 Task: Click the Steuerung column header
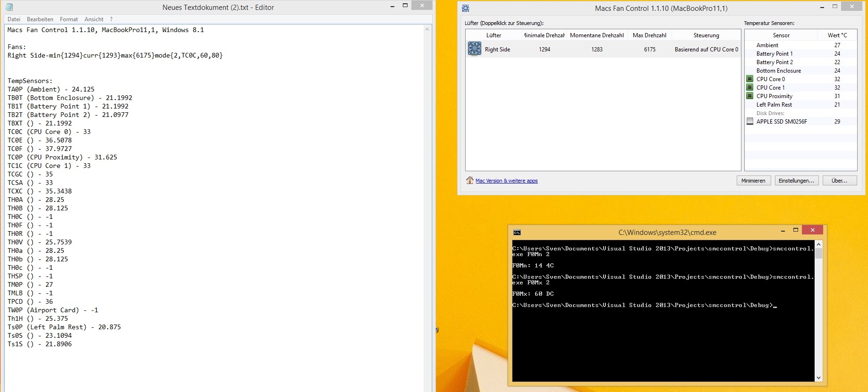point(706,35)
